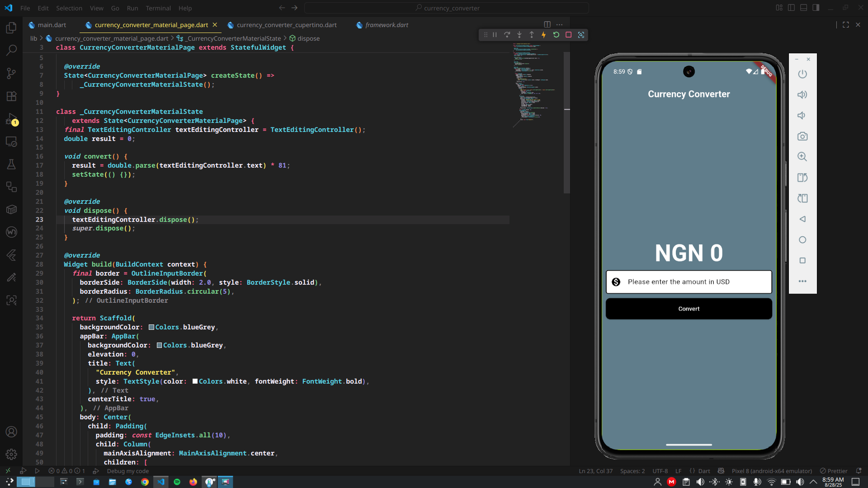
Task: Toggle the secondary side bar layout
Action: tap(816, 8)
